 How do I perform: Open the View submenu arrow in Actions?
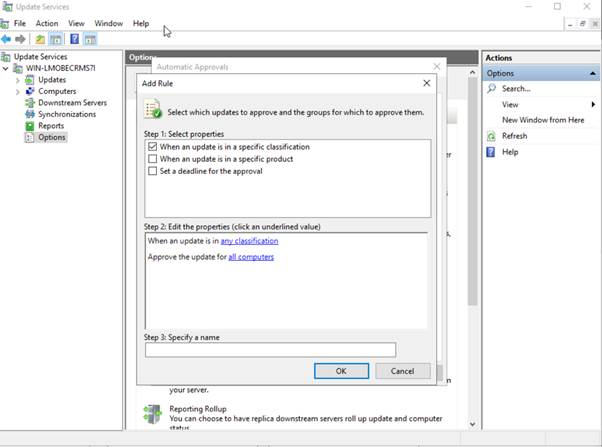click(593, 104)
